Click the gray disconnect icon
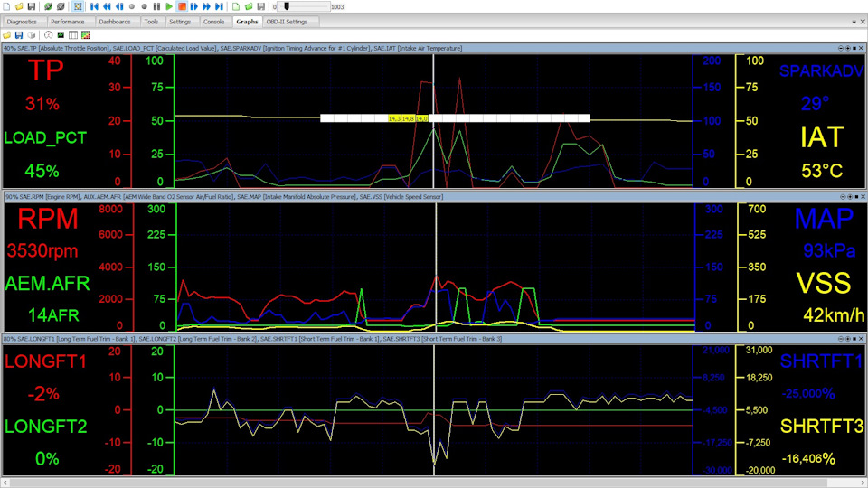 (61, 6)
